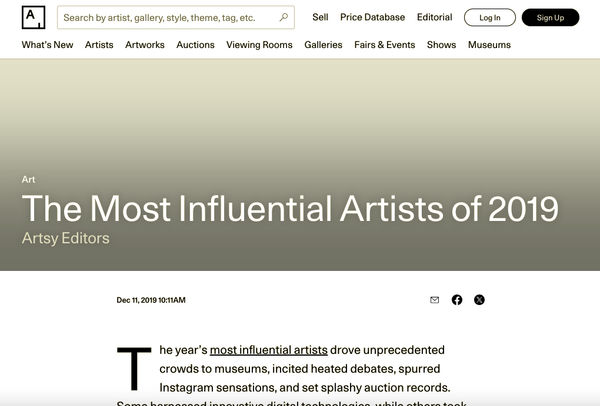
Task: Share article via email icon
Action: click(x=434, y=300)
